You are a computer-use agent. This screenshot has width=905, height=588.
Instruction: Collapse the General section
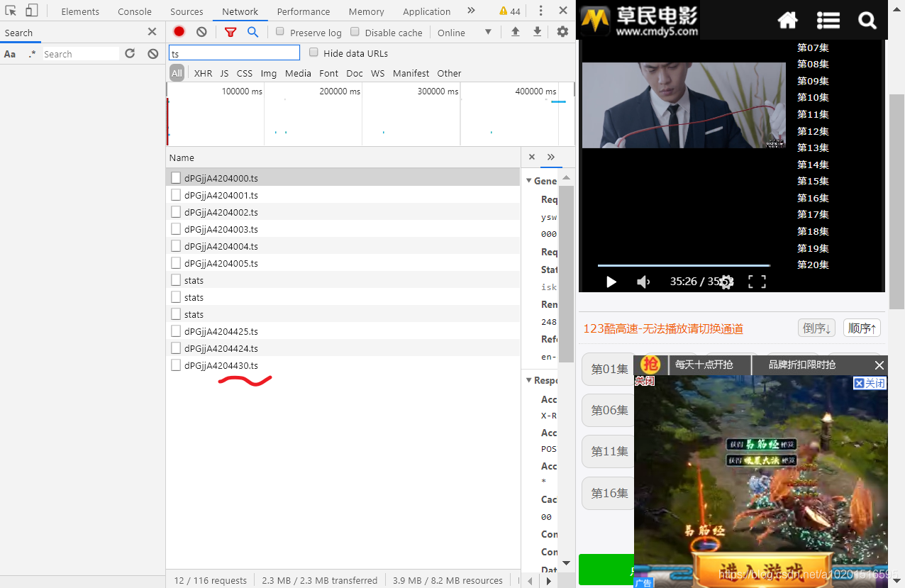click(529, 181)
